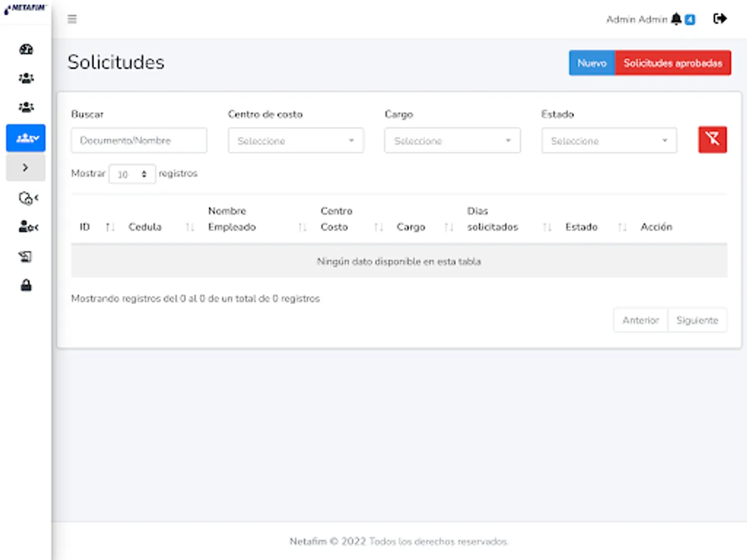Clear filters with the red filter button

point(712,139)
